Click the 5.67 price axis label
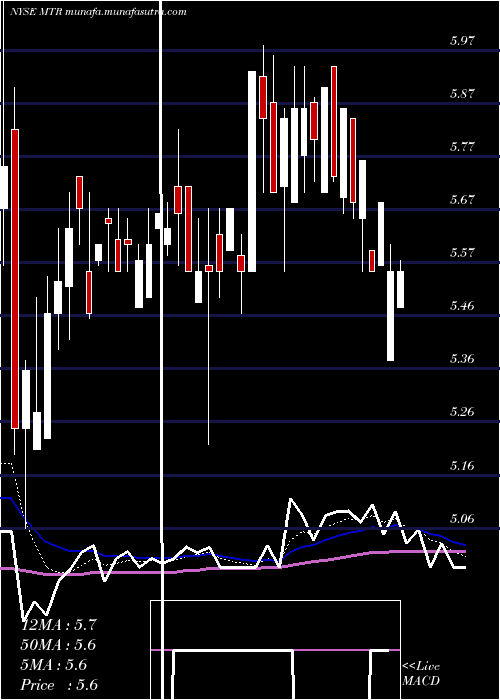This screenshot has width=500, height=700. 462,200
